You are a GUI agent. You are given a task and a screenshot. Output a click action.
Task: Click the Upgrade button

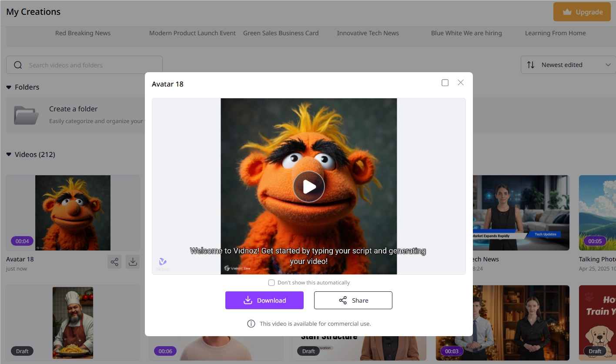pyautogui.click(x=582, y=12)
